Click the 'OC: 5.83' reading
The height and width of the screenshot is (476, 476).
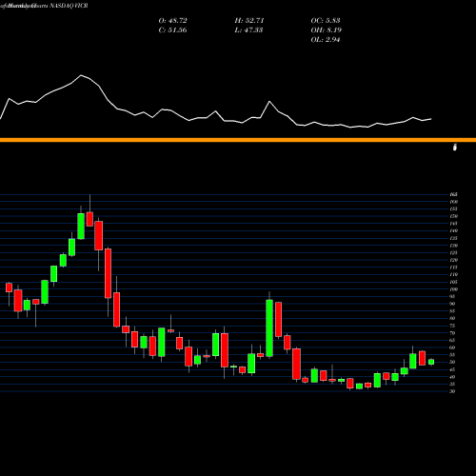pyautogui.click(x=326, y=21)
